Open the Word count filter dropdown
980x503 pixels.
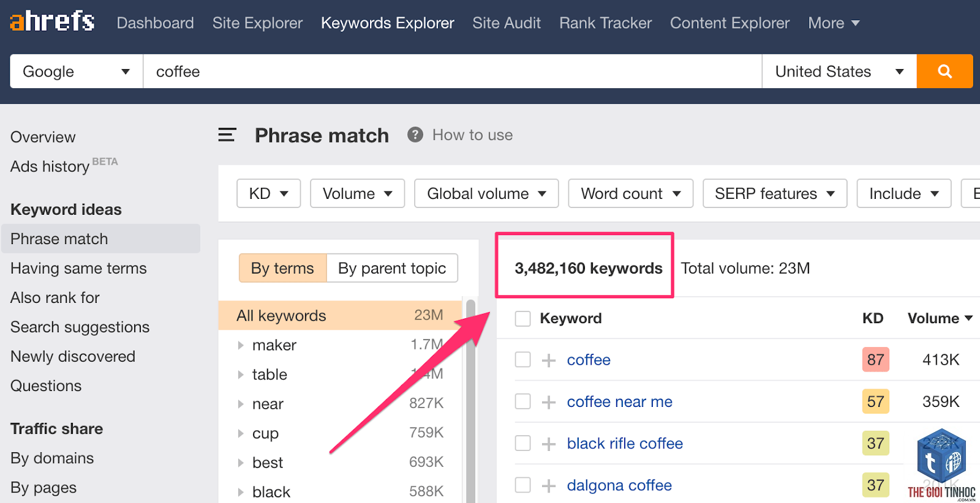[630, 193]
